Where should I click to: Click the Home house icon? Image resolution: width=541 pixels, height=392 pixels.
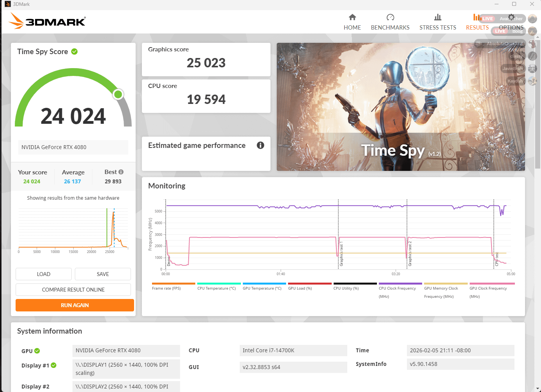click(352, 17)
